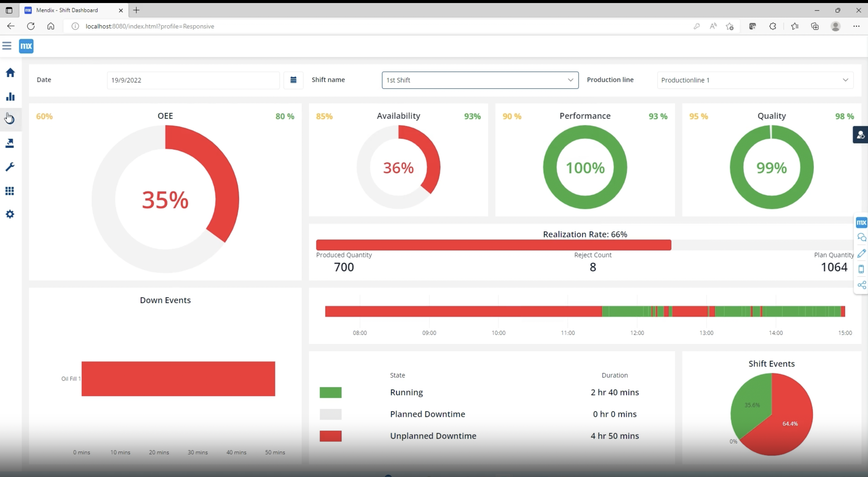868x477 pixels.
Task: Click the OEE 35% donut chart
Action: click(x=165, y=199)
